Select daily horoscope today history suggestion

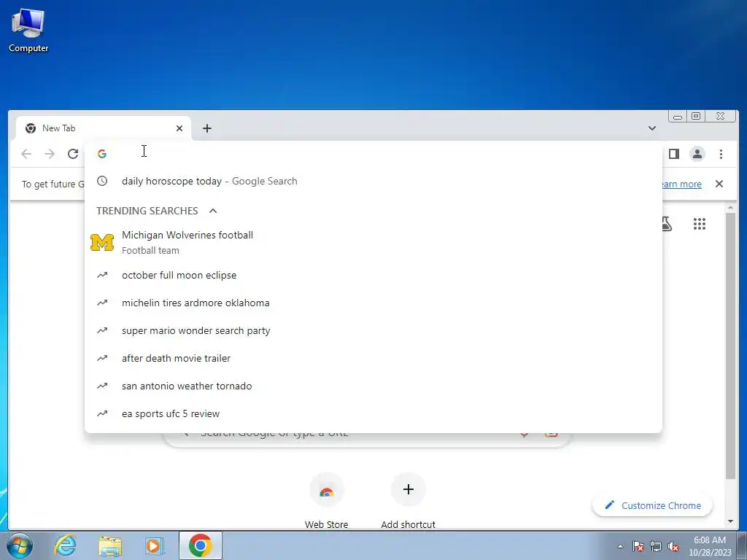click(x=373, y=181)
